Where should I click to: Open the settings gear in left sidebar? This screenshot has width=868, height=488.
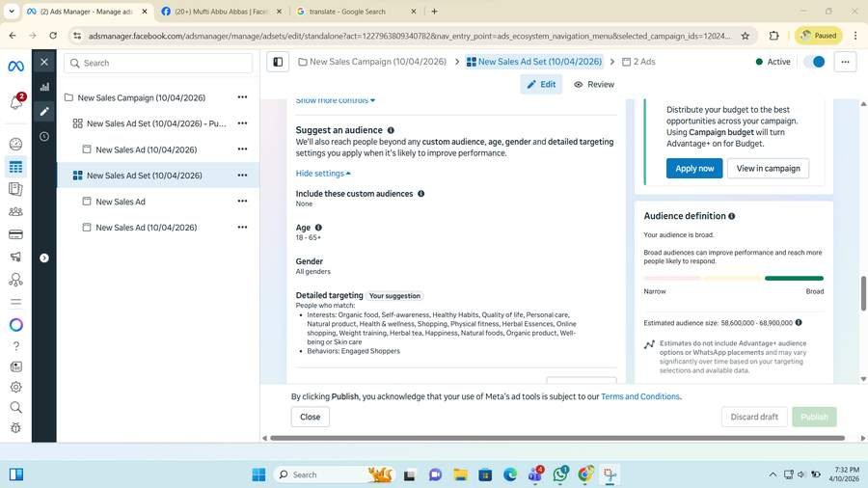point(15,387)
